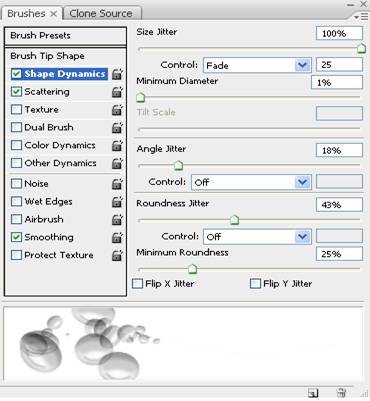Click the lock icon next to Smoothing

tap(117, 237)
